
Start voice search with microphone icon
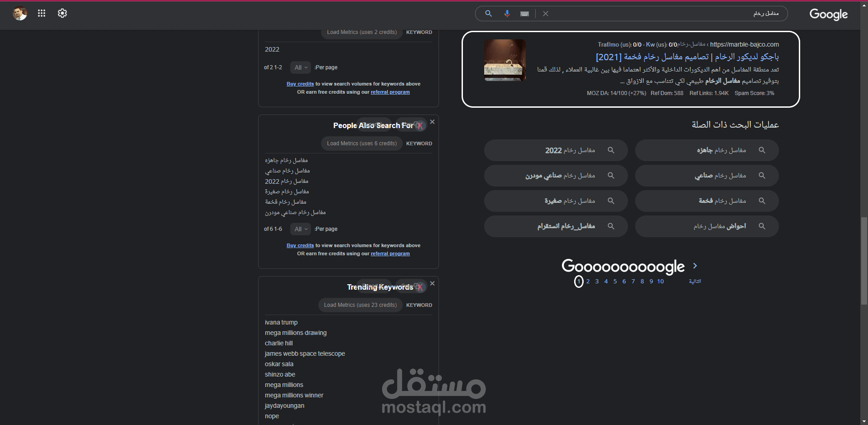tap(507, 14)
